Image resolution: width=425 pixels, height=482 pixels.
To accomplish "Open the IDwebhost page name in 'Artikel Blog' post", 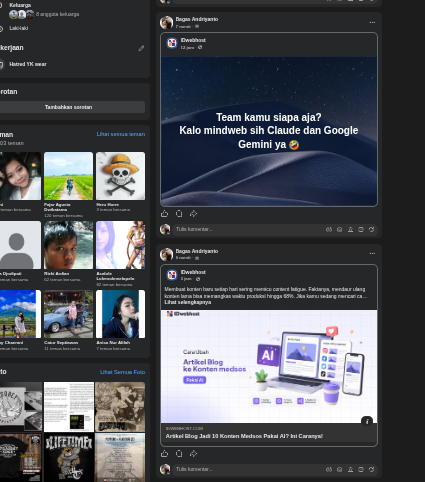I will (193, 272).
